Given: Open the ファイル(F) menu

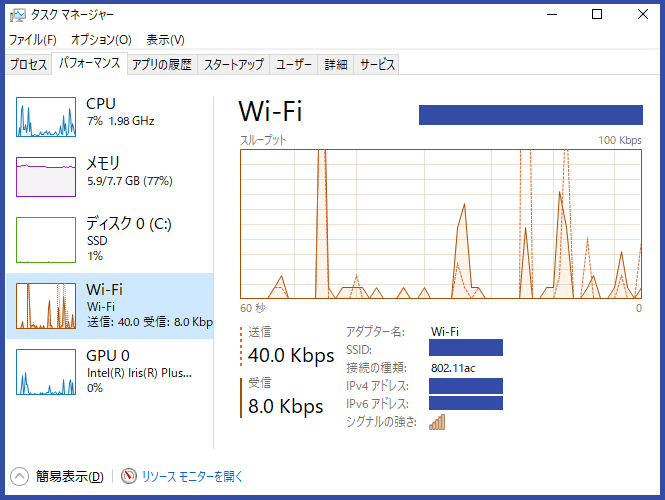Looking at the screenshot, I should (33, 40).
